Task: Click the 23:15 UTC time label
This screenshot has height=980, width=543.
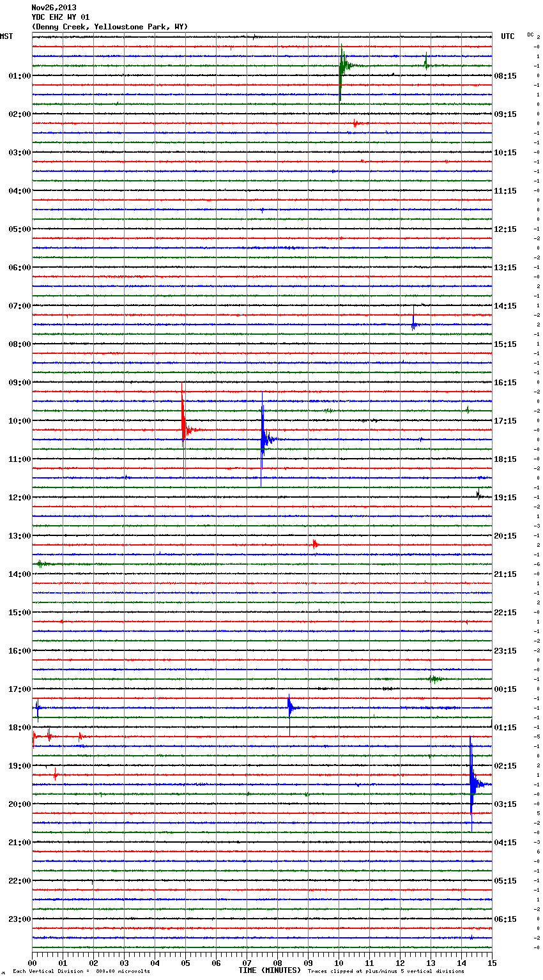Action: pyautogui.click(x=505, y=651)
